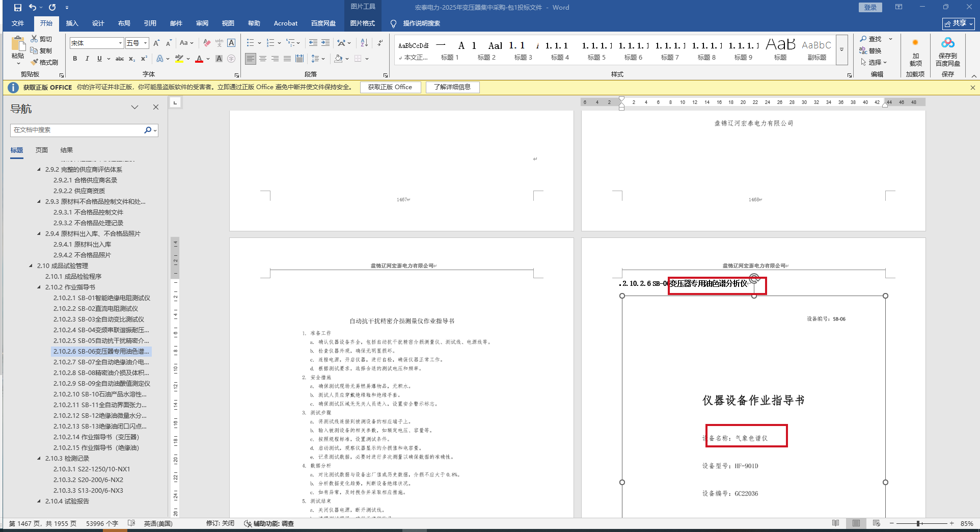Click the 共享 (Share) button
The image size is (980, 532).
tap(958, 23)
